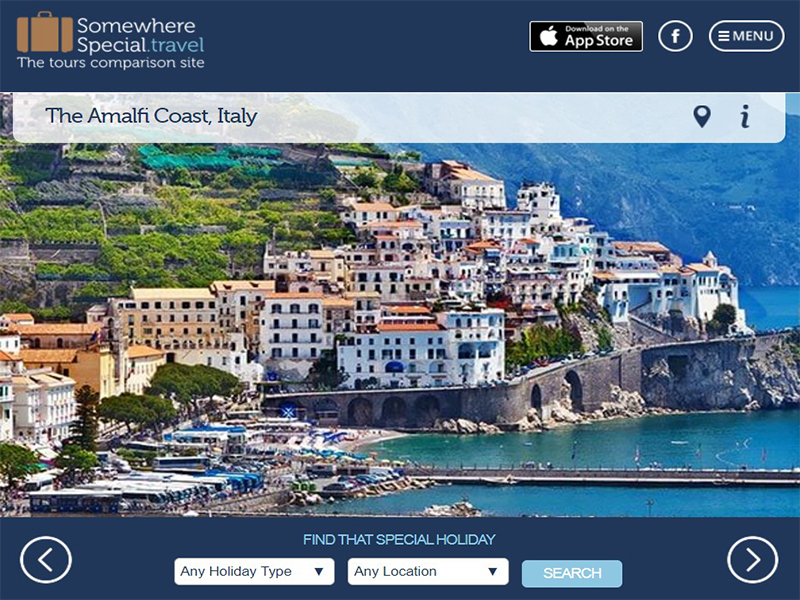Show the map location pin
Image resolution: width=800 pixels, height=600 pixels.
click(x=702, y=117)
